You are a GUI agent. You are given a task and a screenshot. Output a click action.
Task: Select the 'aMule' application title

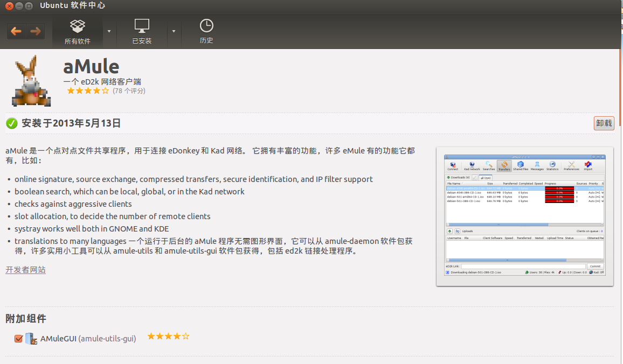(91, 66)
